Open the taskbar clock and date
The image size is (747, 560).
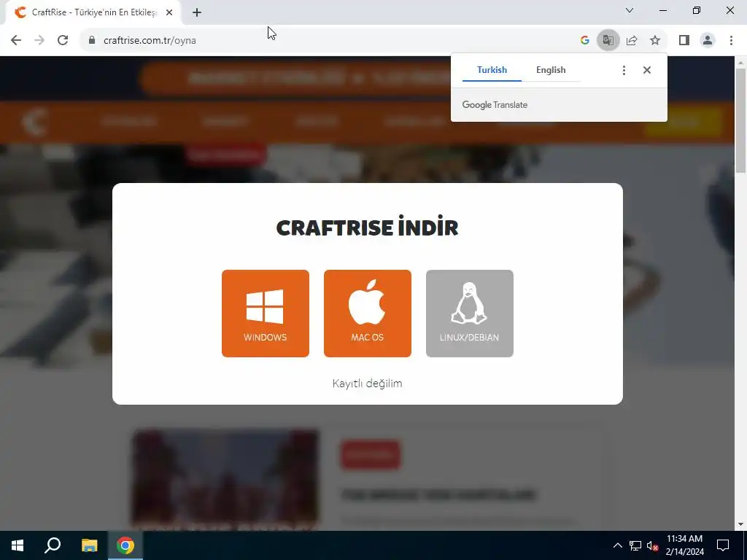point(684,545)
